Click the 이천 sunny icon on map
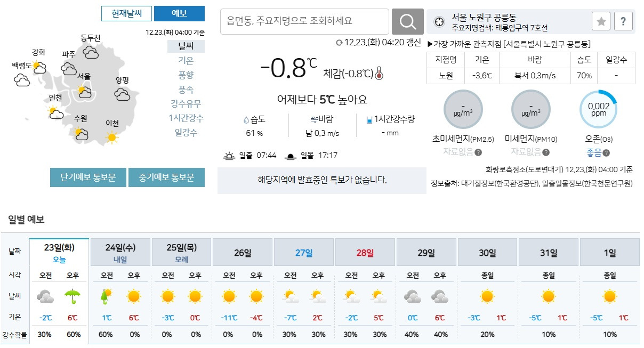 [x=111, y=137]
